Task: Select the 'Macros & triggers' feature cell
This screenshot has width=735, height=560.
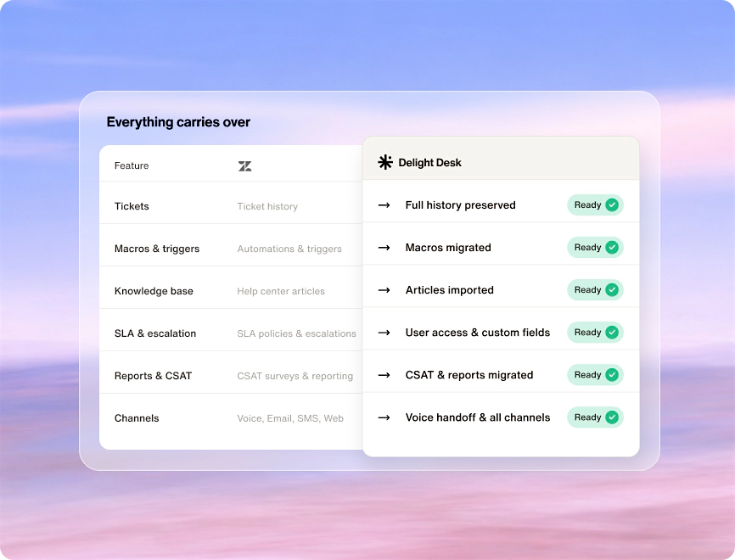Action: [157, 249]
